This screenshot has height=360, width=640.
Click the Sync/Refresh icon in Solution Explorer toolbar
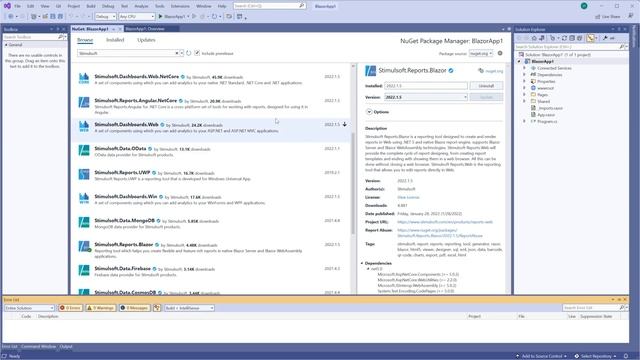pyautogui.click(x=564, y=38)
